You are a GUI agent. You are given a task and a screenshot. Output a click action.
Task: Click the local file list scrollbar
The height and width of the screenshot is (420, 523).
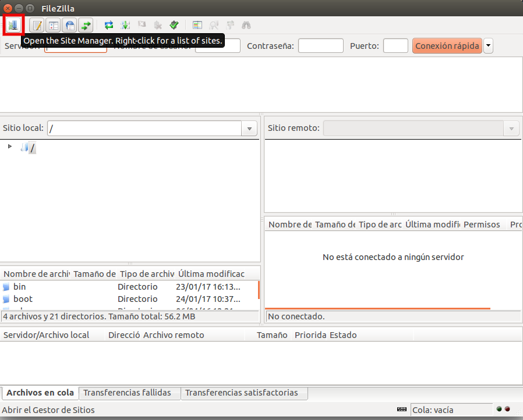[x=259, y=290]
